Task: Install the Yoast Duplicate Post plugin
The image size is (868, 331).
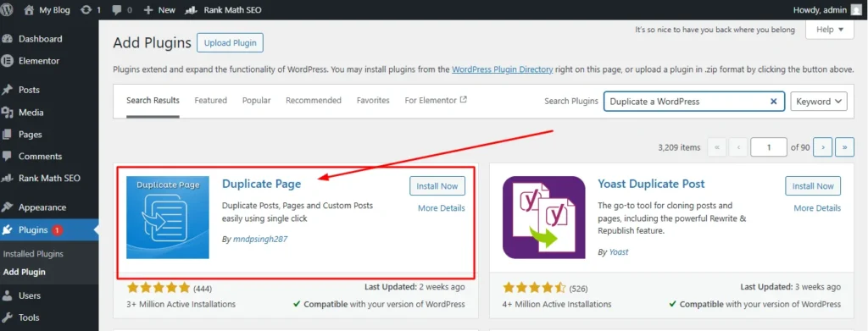Action: (813, 186)
